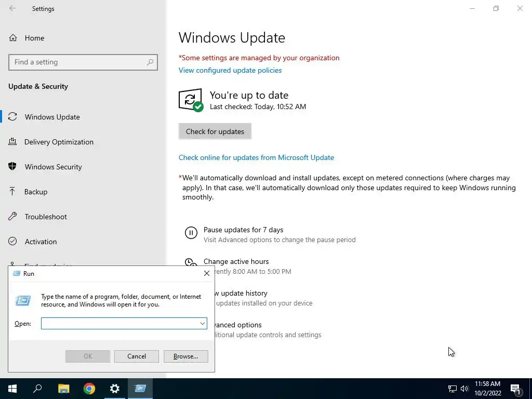Expand the Run Open dropdown arrow

(x=203, y=323)
